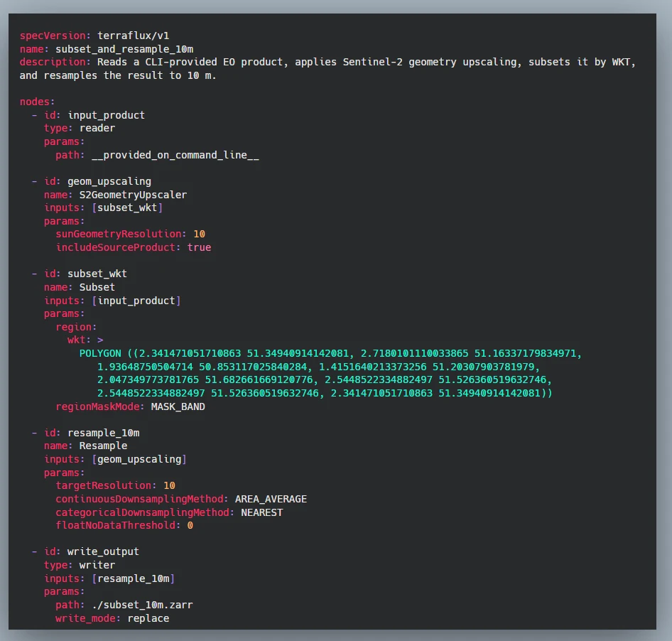Image resolution: width=672 pixels, height=641 pixels.
Task: Click the path '__provided_on_command_line__'
Action: click(175, 155)
